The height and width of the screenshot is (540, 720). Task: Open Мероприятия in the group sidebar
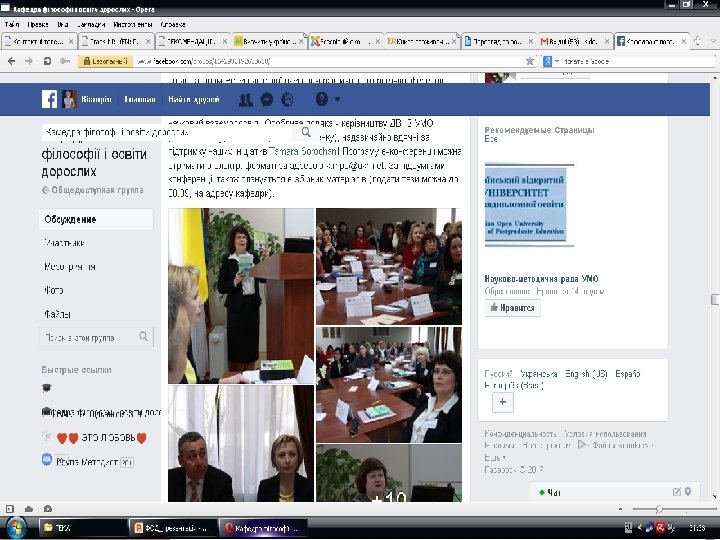coord(70,267)
